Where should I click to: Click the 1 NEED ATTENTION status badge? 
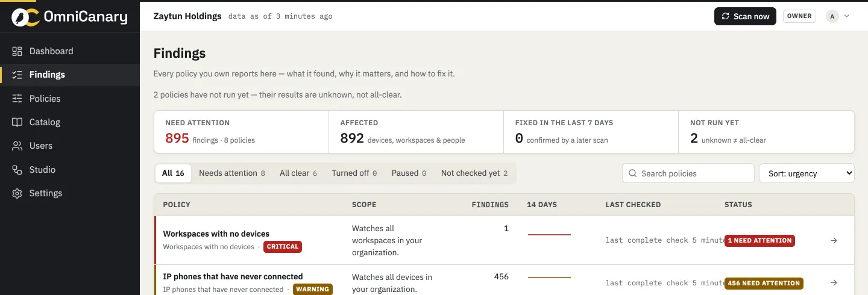(x=759, y=241)
